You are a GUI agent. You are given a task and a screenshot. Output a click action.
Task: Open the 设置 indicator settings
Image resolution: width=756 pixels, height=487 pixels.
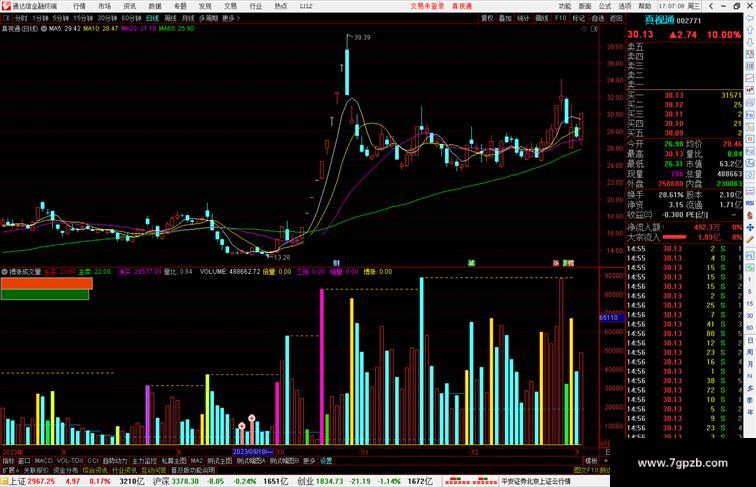click(x=326, y=461)
